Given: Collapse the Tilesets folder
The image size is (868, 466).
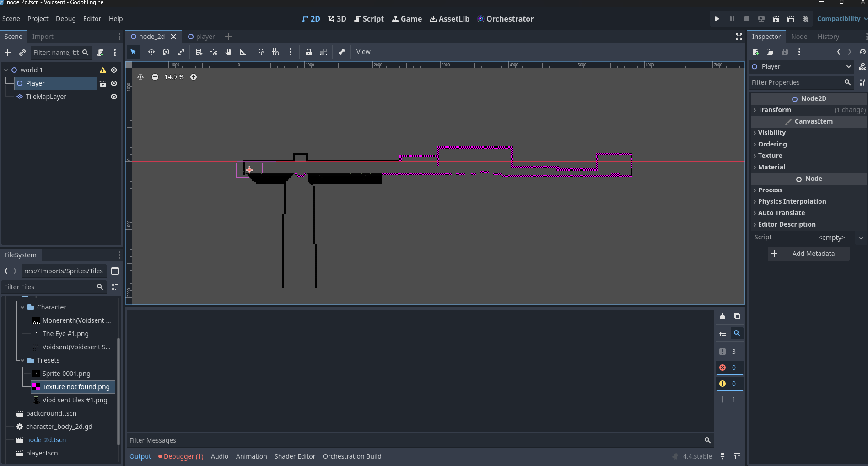Looking at the screenshot, I should [22, 360].
